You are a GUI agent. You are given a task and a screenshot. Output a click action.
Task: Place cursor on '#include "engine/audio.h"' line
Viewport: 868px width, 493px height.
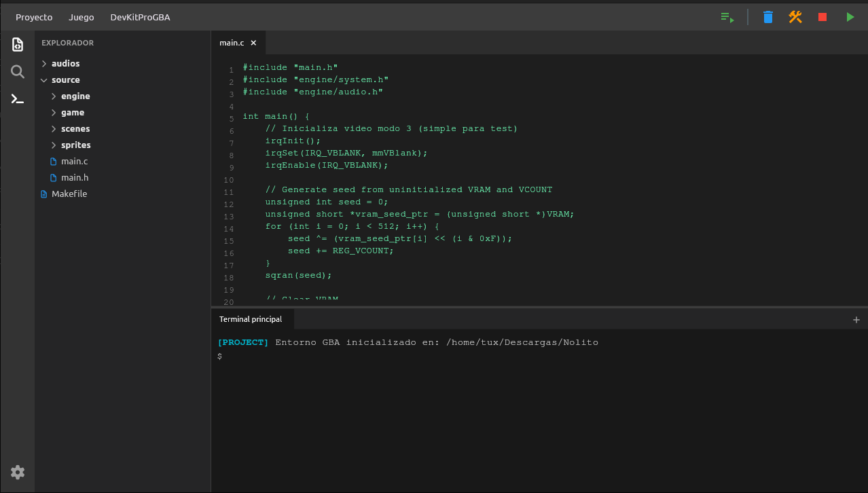click(313, 92)
